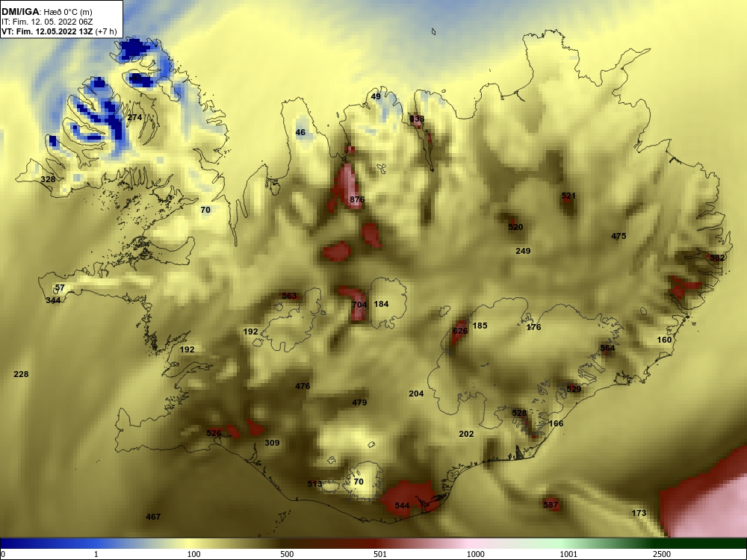The height and width of the screenshot is (560, 747).
Task: Click the 476 height label
Action: click(303, 386)
